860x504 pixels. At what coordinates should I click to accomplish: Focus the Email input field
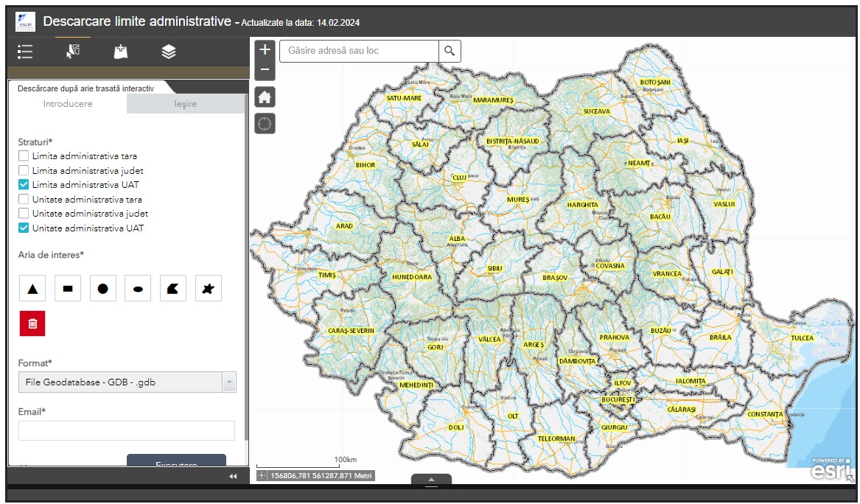coord(127,430)
